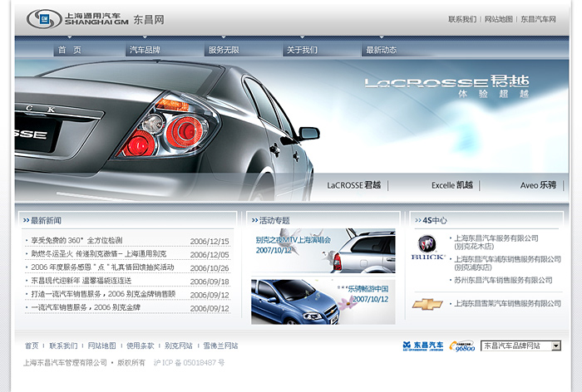582x392 pixels.
Task: Open 苏州东昌汽车销售服务有限公司 link
Action: click(x=503, y=280)
